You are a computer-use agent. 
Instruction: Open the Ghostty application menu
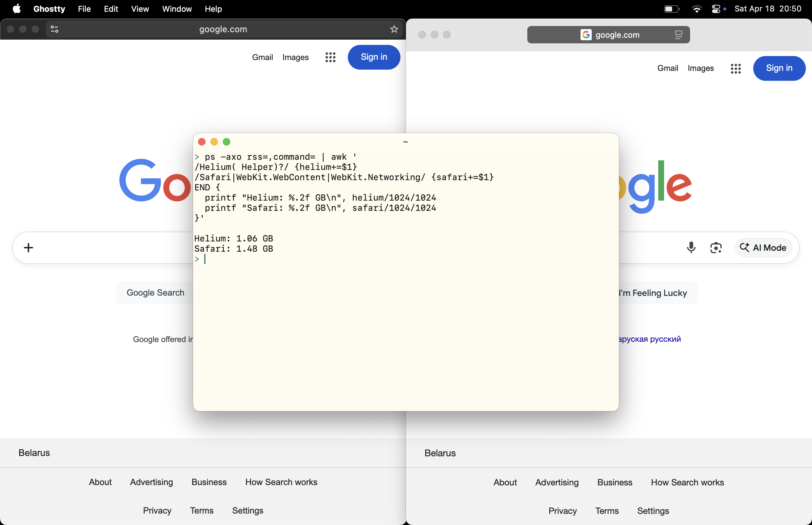pos(49,9)
